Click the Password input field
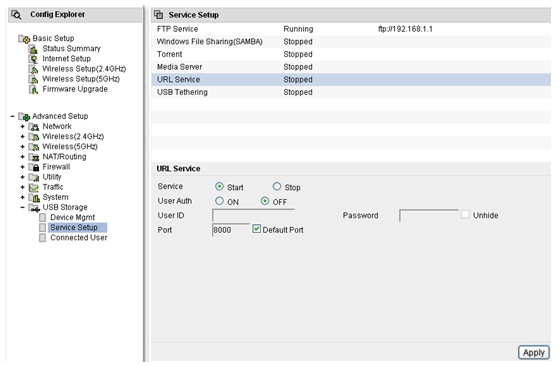559x365 pixels. point(429,215)
